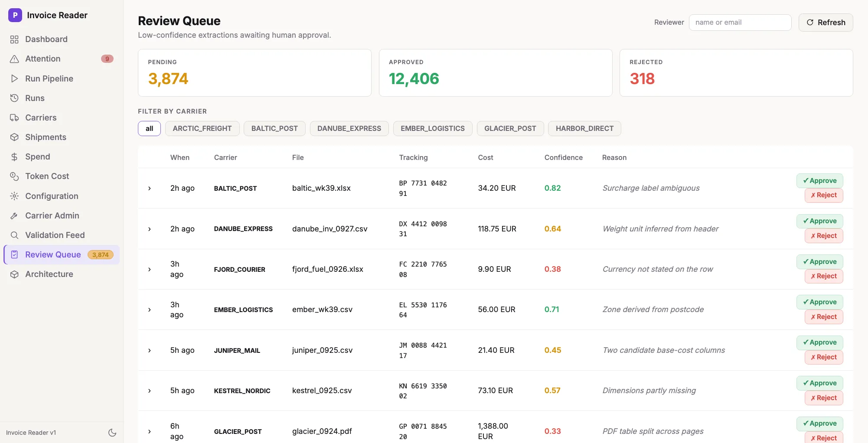
Task: Open the Carrier Admin menu item
Action: pyautogui.click(x=62, y=215)
